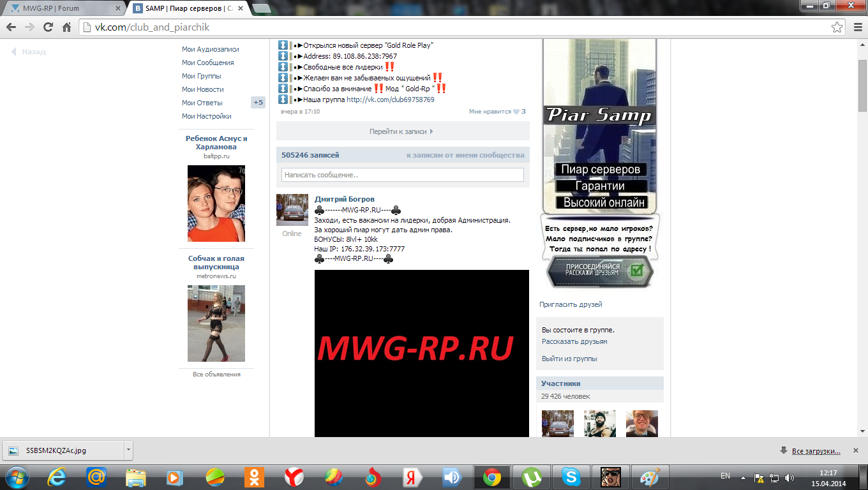The image size is (868, 490).
Task: Go back with the browser Back arrow
Action: (11, 27)
